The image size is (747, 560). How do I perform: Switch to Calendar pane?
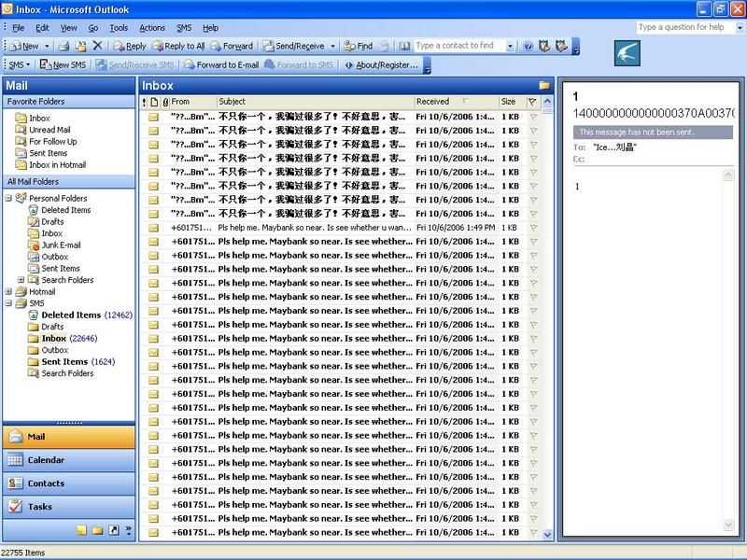(69, 460)
